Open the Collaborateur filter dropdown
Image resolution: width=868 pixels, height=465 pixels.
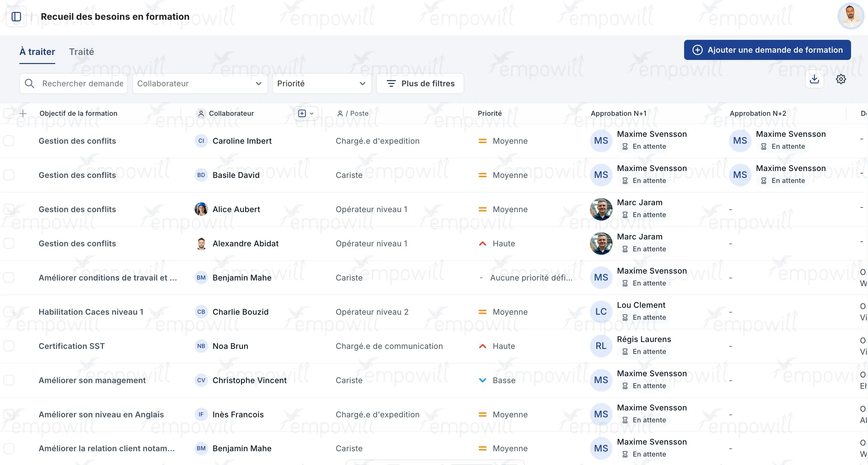pos(200,83)
